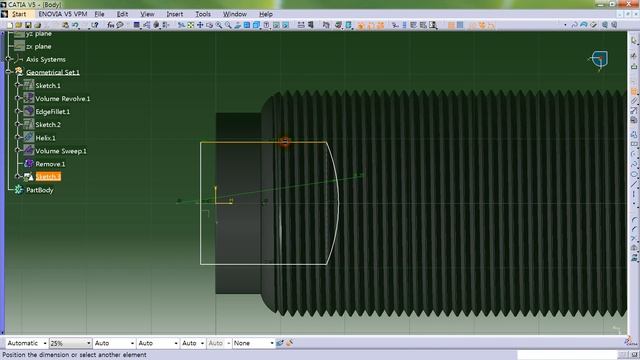Expand the Volume Revolve.1 node

point(18,98)
